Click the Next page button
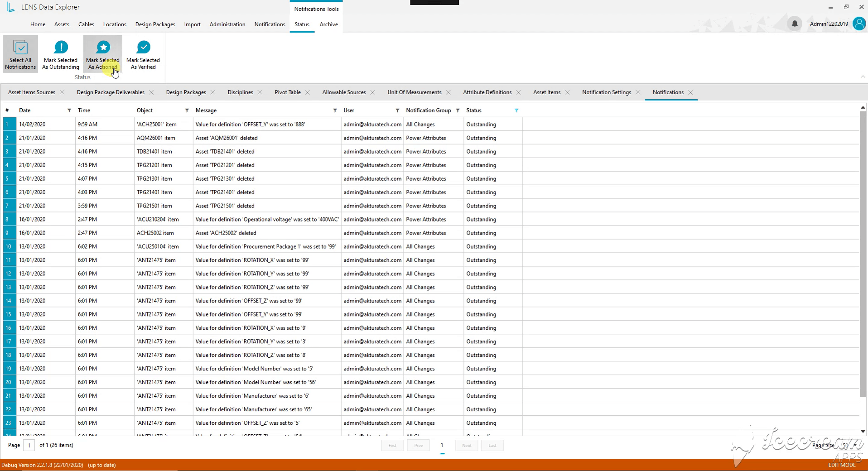868x471 pixels. [x=467, y=446]
